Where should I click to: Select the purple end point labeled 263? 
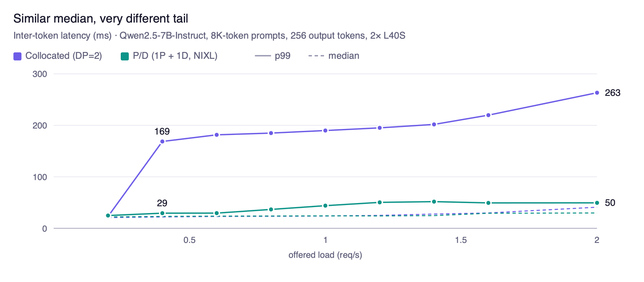597,93
